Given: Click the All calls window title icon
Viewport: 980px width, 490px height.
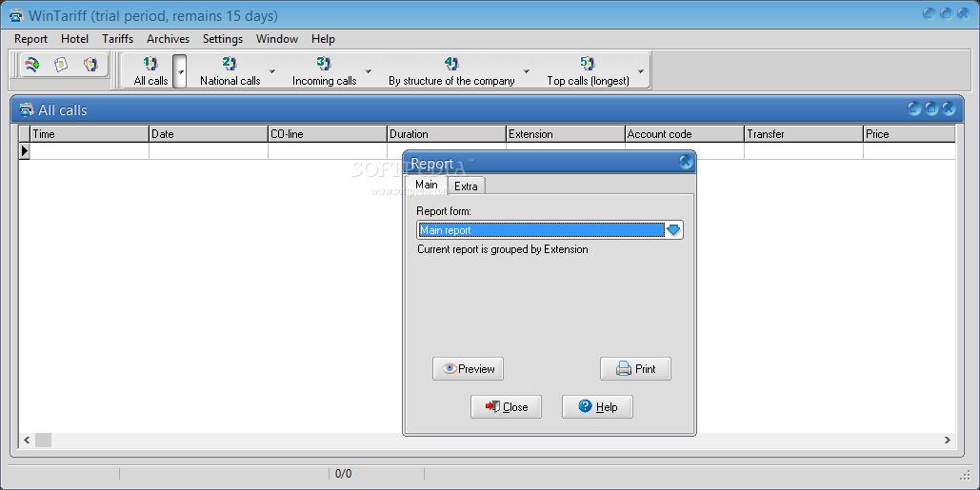Looking at the screenshot, I should click(27, 109).
